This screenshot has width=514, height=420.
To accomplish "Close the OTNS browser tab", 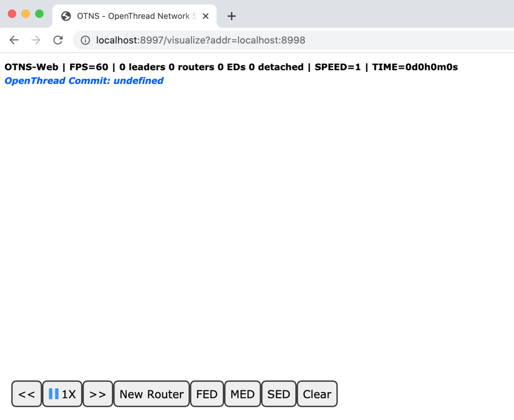I will pos(206,16).
